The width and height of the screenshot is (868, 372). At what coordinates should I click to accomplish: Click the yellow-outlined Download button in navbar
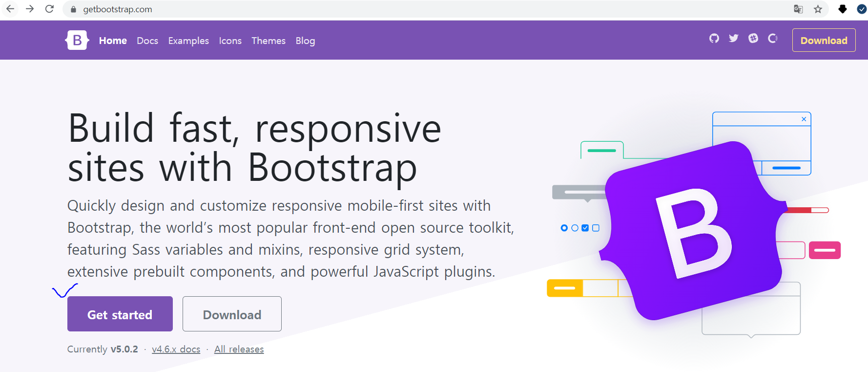pyautogui.click(x=824, y=40)
